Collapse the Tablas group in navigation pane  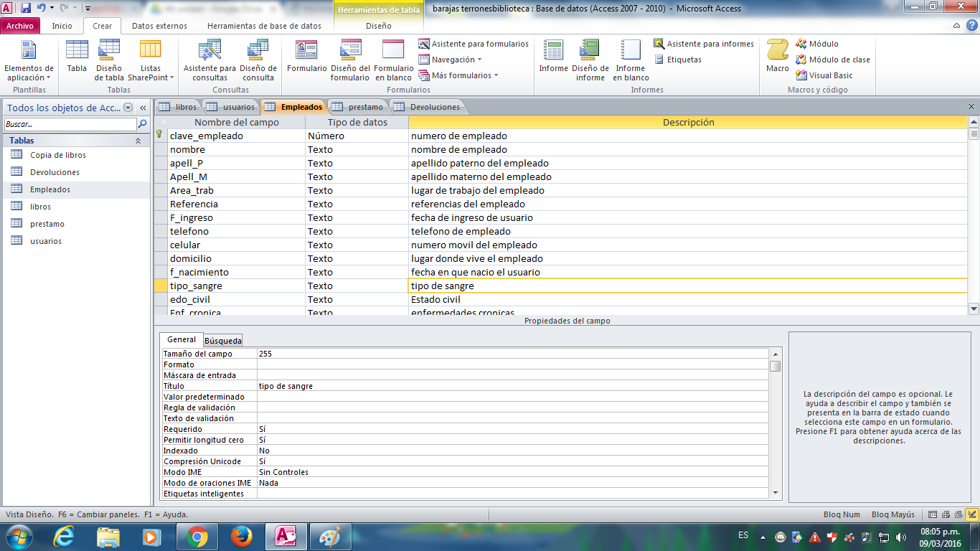click(138, 141)
